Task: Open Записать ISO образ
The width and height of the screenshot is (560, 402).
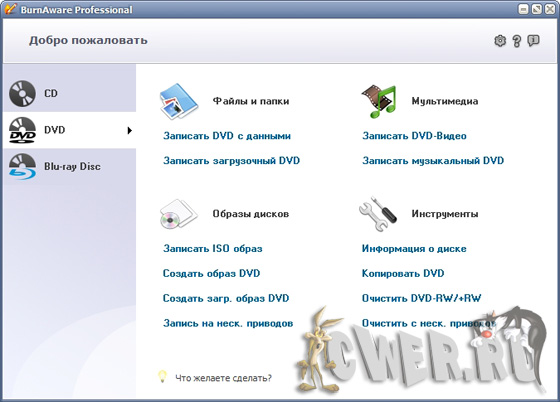Action: tap(213, 248)
